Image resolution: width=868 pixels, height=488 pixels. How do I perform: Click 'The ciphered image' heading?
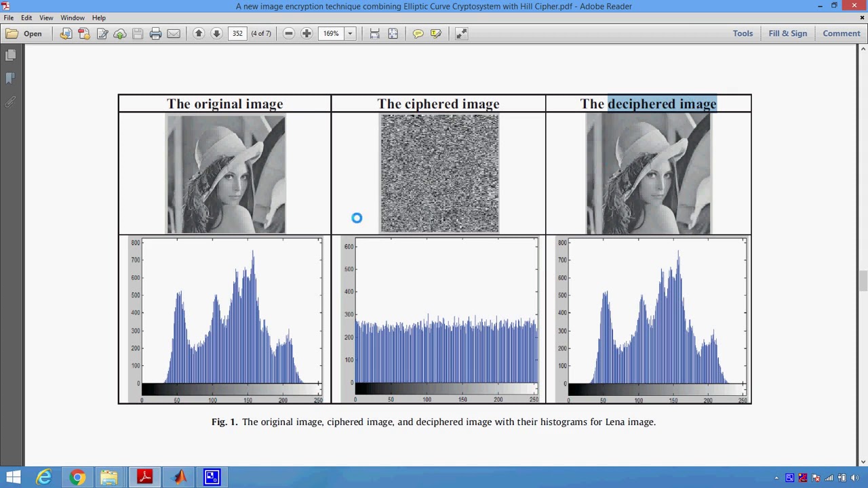(x=438, y=104)
